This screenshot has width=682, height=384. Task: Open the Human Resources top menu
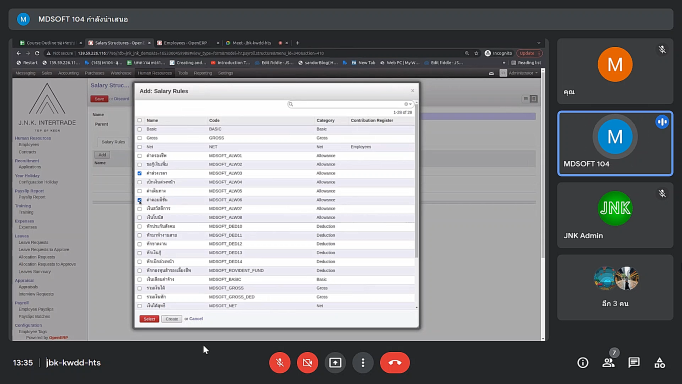[155, 73]
